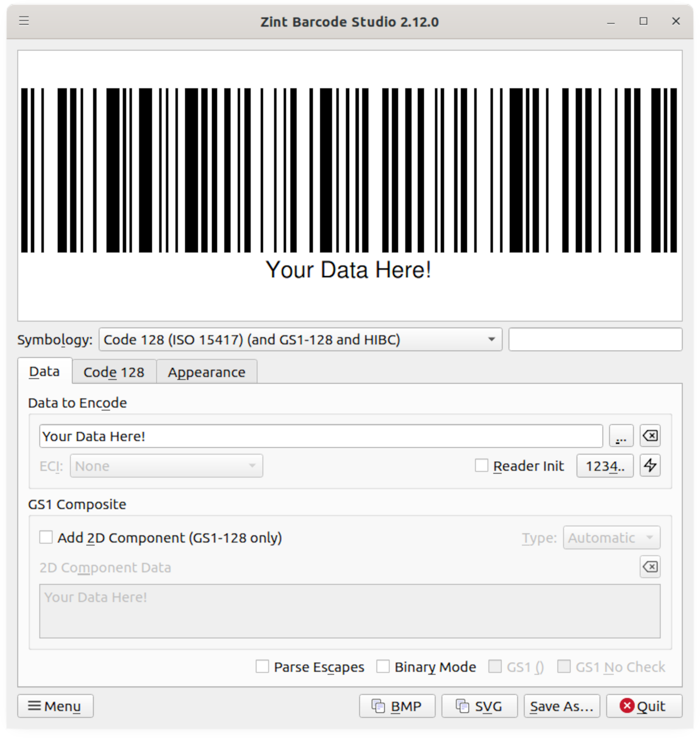Toggle the Parse Escapes checkbox
This screenshot has width=700, height=738.
pos(262,667)
